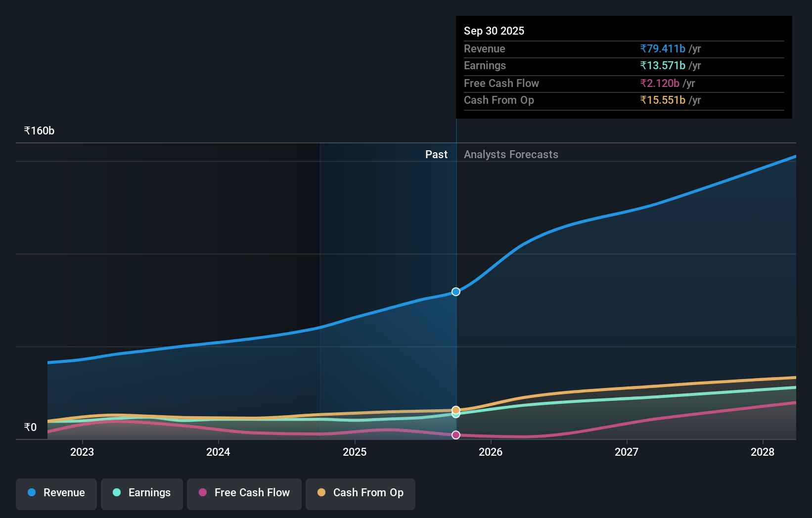Click the yellow Cash From Op legend dot

pyautogui.click(x=322, y=492)
